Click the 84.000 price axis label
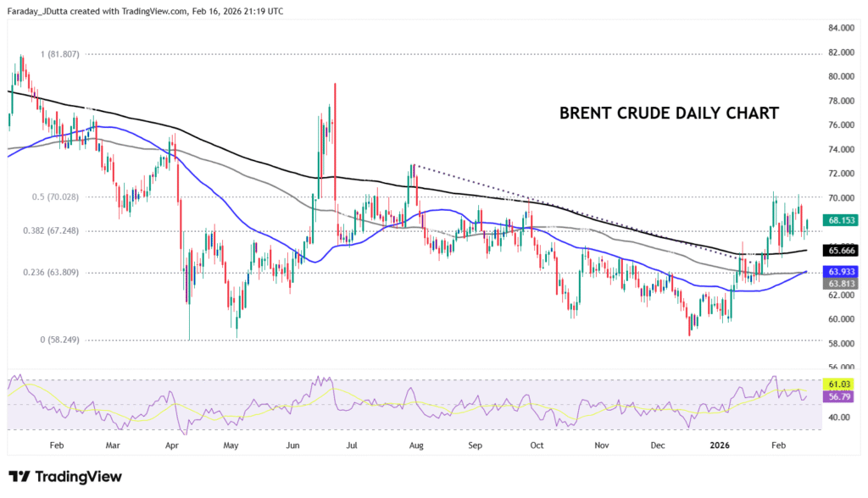This screenshot has width=868, height=498. pyautogui.click(x=840, y=28)
